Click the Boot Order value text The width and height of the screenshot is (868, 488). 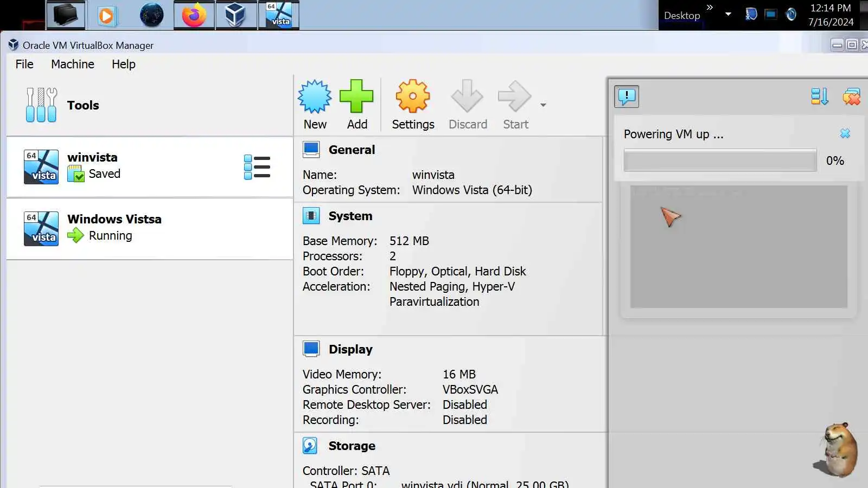[x=457, y=271]
